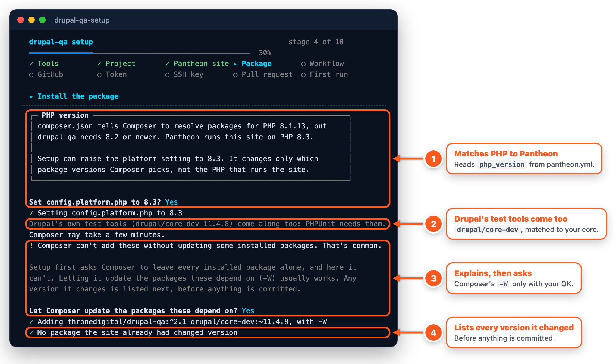The image size is (616, 364).
Task: Click the green maximize window button
Action: click(x=42, y=20)
